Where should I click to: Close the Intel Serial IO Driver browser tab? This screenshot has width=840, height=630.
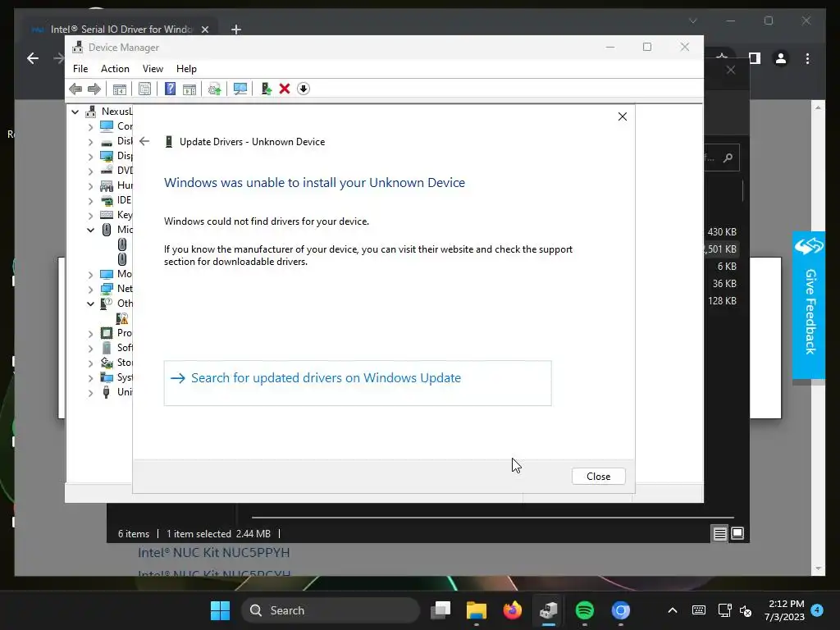pos(204,30)
